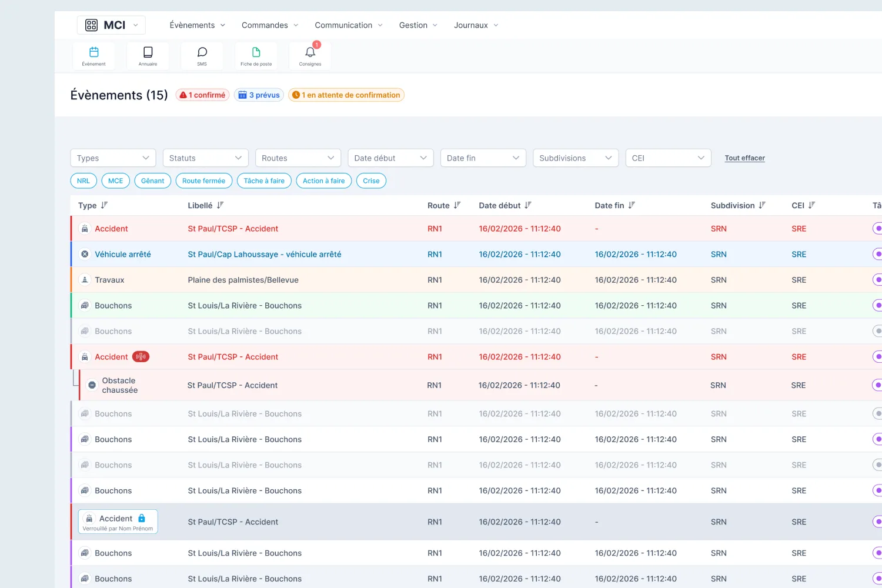The width and height of the screenshot is (882, 588).
Task: Click the Subdivision column sort icon
Action: (x=762, y=205)
